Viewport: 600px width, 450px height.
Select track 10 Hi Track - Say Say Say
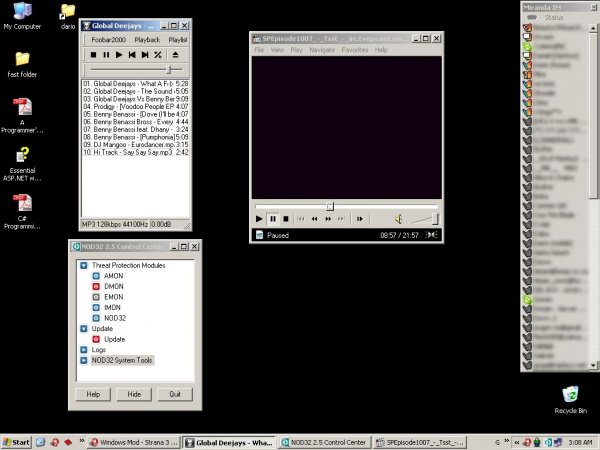[135, 152]
